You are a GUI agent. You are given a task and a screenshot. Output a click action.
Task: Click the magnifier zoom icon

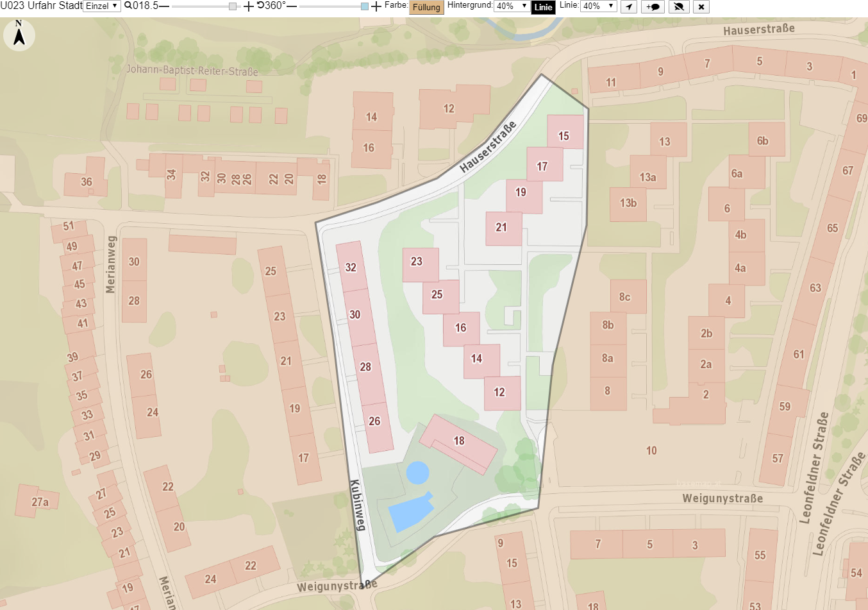tap(128, 6)
